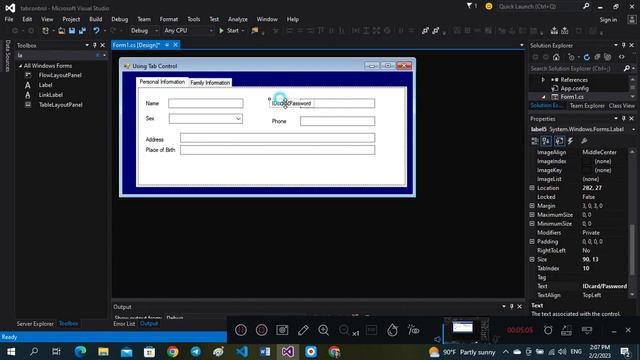Screen dimensions: 640x360
Task: Click the Phone text box on the form
Action: coord(337,121)
